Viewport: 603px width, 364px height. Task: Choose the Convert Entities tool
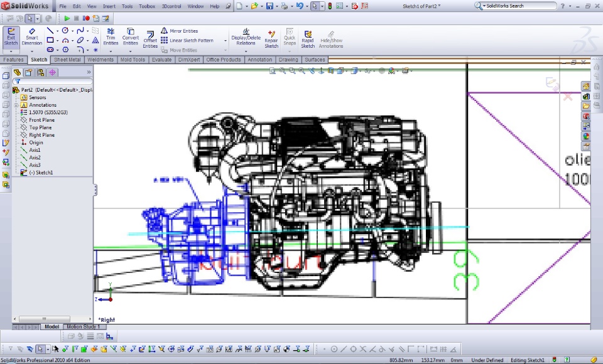(131, 36)
